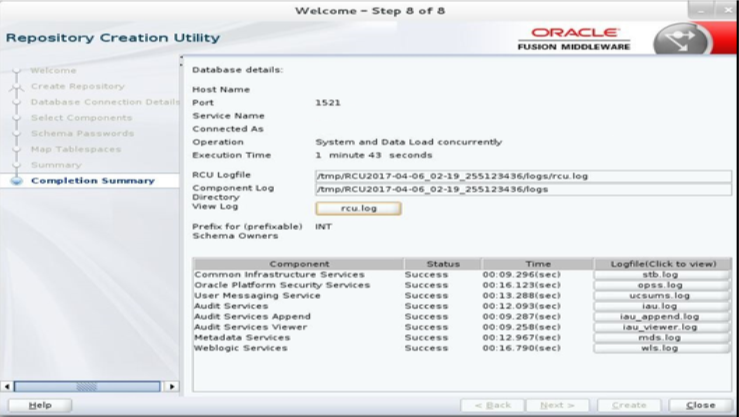The width and height of the screenshot is (739, 417).
Task: Open the opss.log logfile
Action: (x=661, y=285)
